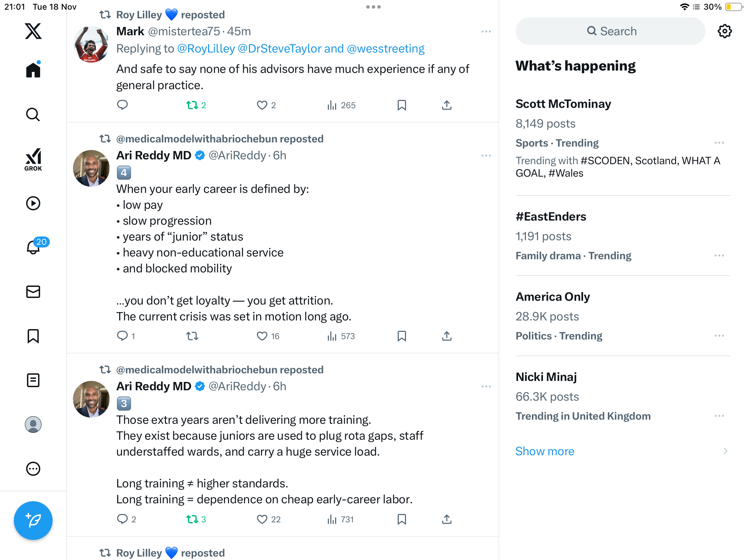Viewport: 747px width, 560px height.
Task: Open search settings gear icon
Action: pyautogui.click(x=725, y=31)
